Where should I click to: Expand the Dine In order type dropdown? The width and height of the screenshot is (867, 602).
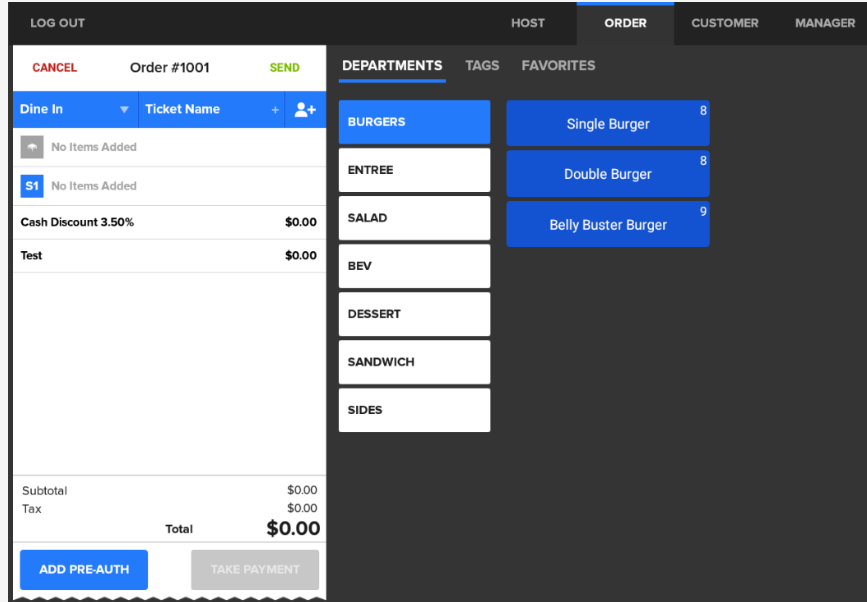(124, 110)
